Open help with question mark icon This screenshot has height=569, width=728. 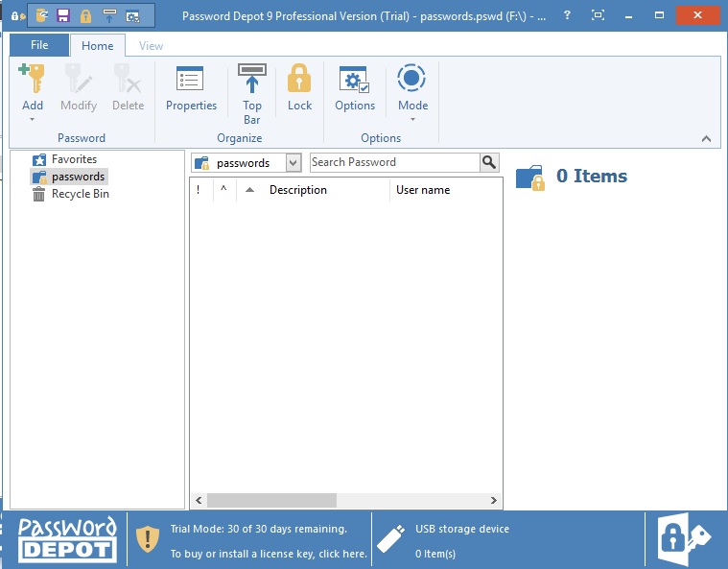pos(567,15)
